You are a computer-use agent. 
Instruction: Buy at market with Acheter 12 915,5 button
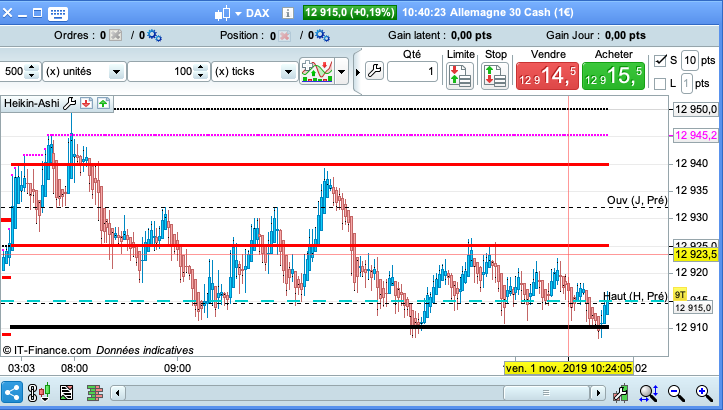pyautogui.click(x=613, y=76)
